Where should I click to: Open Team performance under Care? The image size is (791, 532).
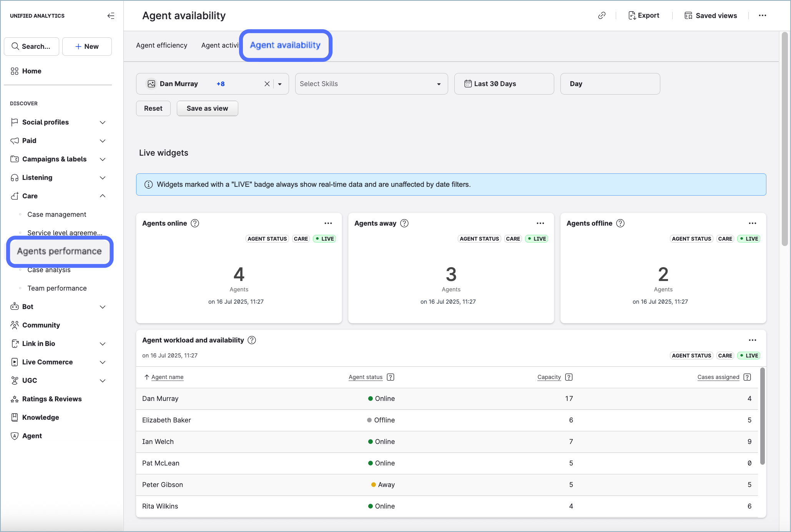click(57, 288)
